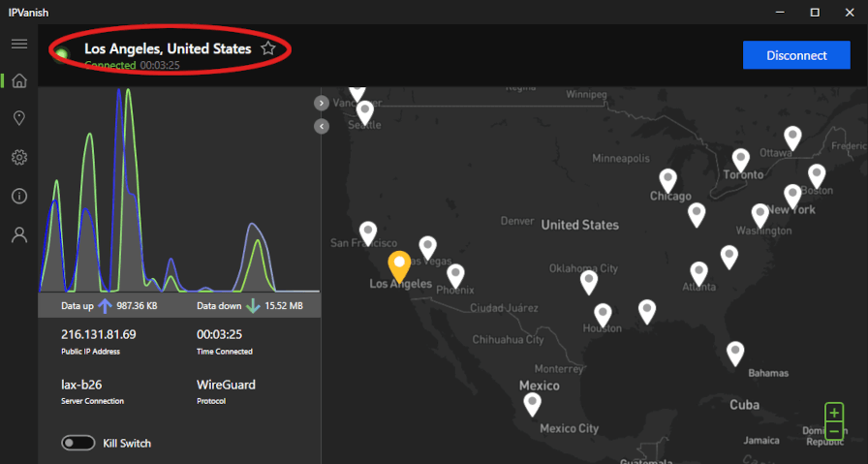Select the Atlanta map pin
Image resolution: width=868 pixels, height=464 pixels.
pos(699,274)
